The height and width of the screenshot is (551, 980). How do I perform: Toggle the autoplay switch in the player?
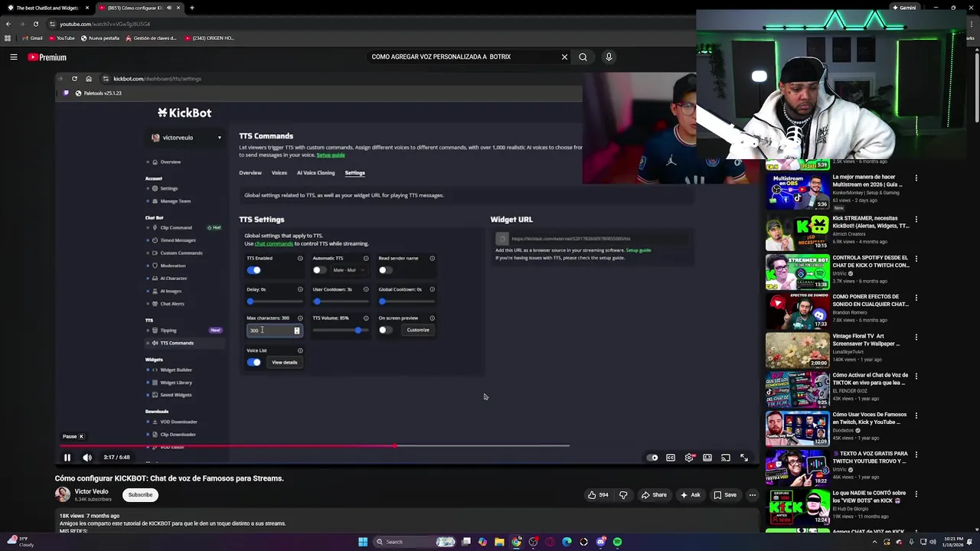point(652,458)
